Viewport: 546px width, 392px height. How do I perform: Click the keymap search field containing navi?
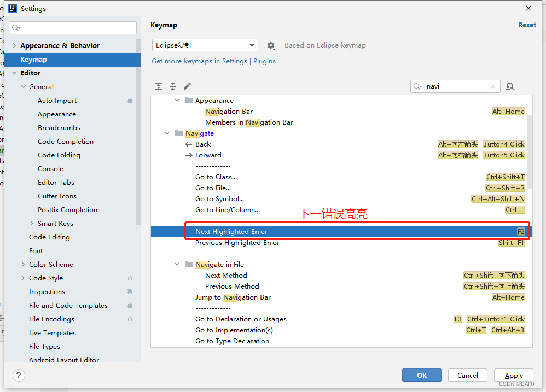(455, 86)
